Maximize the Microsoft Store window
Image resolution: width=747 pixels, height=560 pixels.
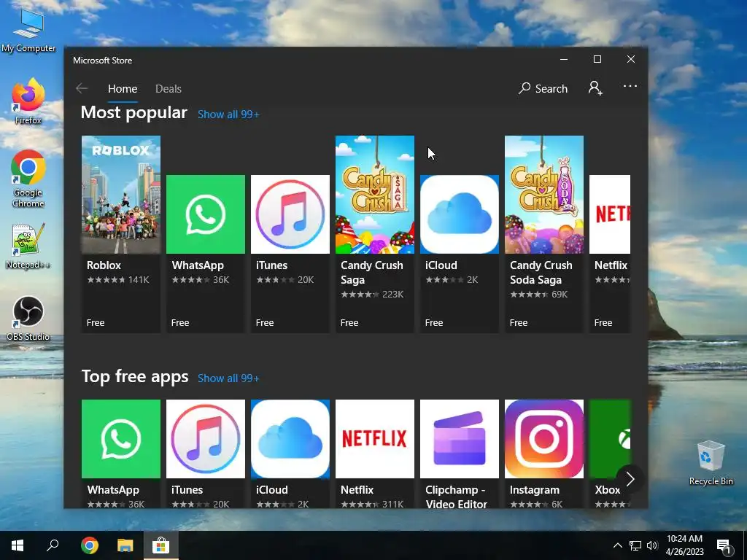[597, 60]
